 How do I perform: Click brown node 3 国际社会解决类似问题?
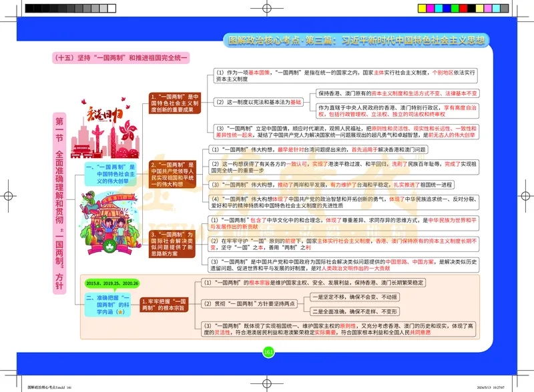click(174, 244)
